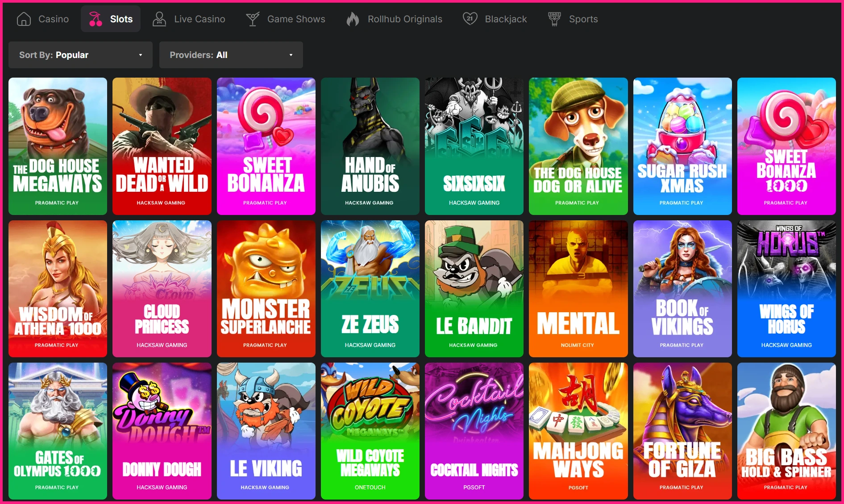The image size is (844, 504).
Task: Launch Wanted Dead or a Wild
Action: pos(162,146)
